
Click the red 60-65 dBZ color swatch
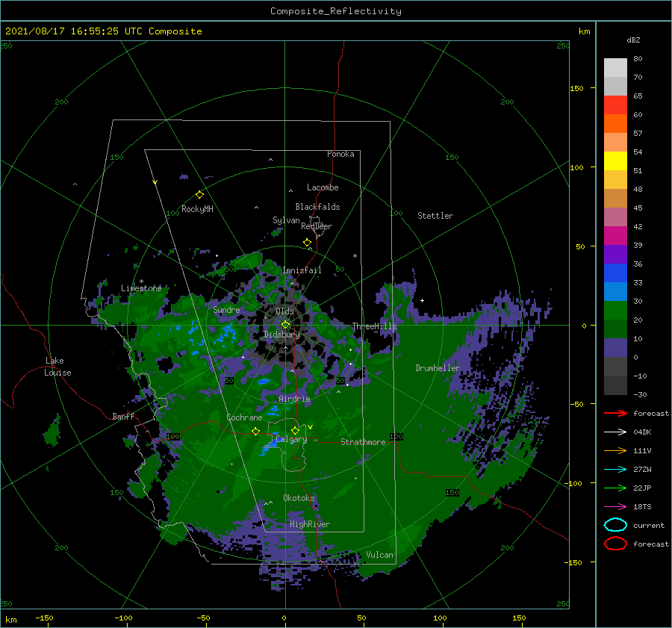click(615, 105)
